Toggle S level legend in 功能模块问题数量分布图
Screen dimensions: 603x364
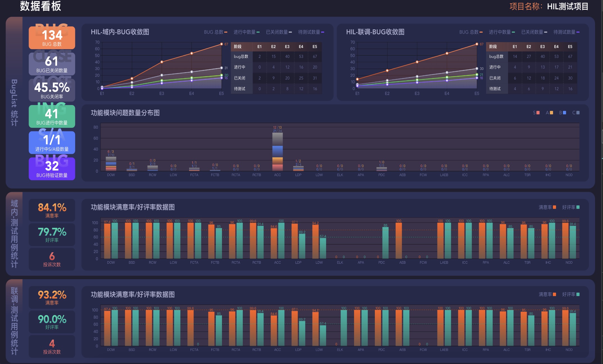point(536,113)
